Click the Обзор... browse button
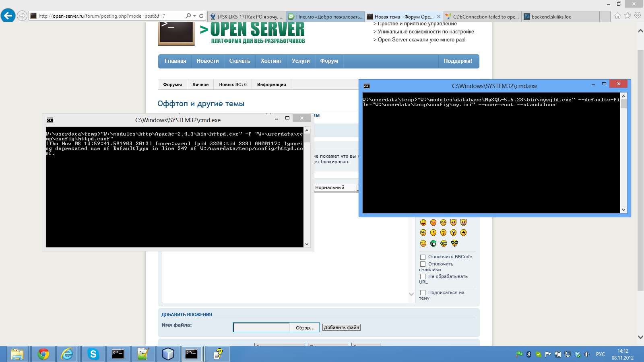 point(305,328)
